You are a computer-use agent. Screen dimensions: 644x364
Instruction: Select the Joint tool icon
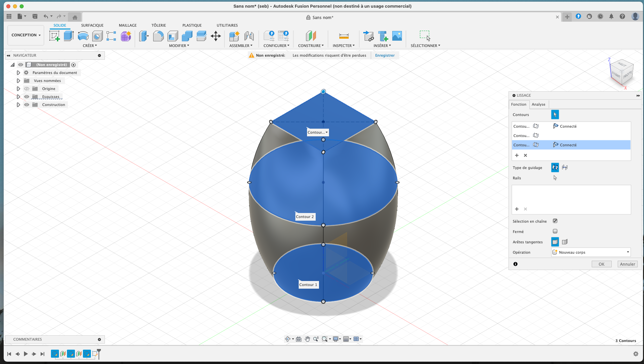249,36
